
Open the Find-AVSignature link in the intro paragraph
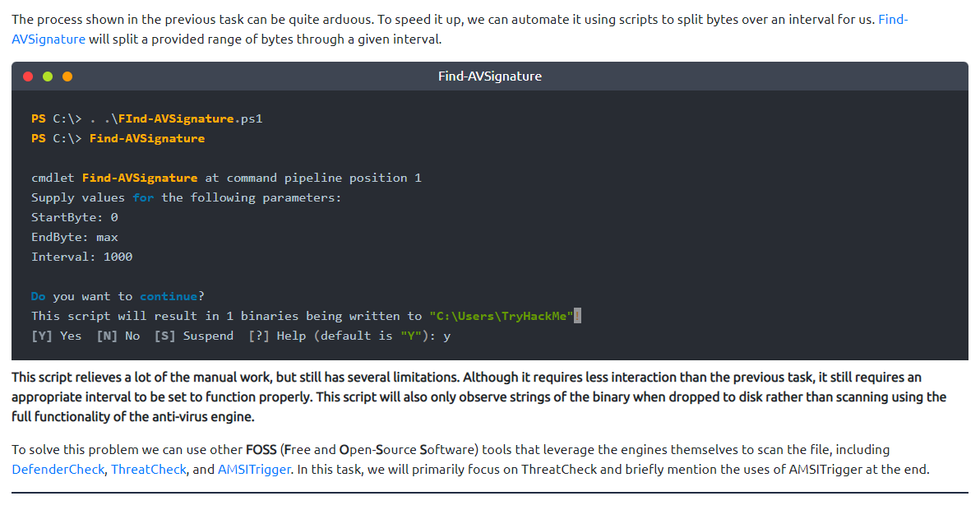click(48, 39)
